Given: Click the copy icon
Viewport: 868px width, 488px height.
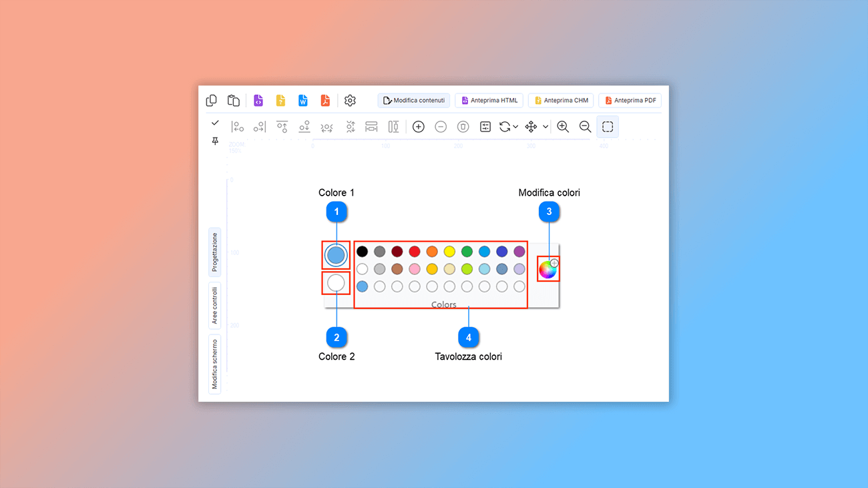Looking at the screenshot, I should point(211,100).
